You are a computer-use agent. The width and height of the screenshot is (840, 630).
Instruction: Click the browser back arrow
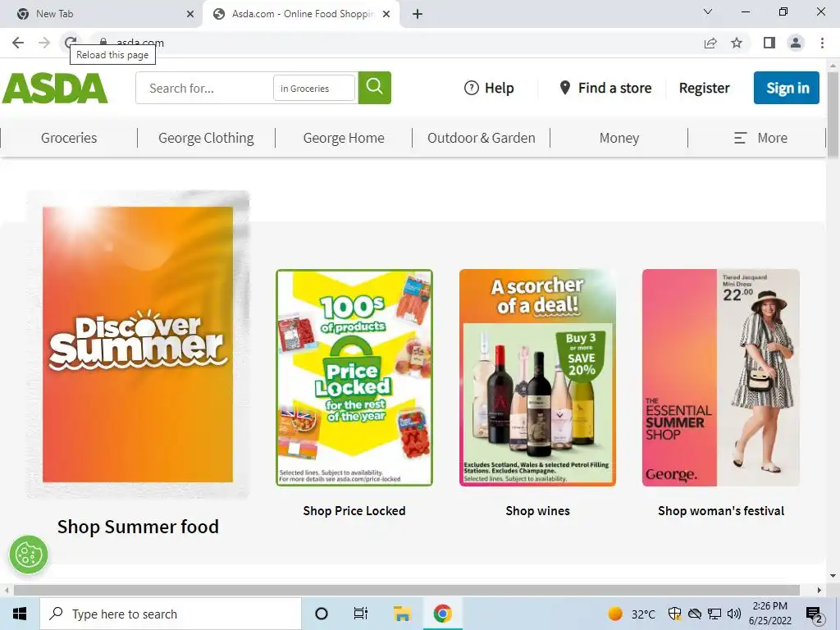pyautogui.click(x=18, y=43)
